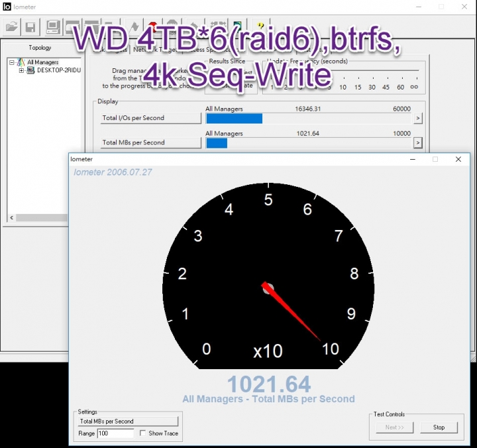The height and width of the screenshot is (448, 477).
Task: Click the 16346.31 I/Os value
Action: [308, 109]
